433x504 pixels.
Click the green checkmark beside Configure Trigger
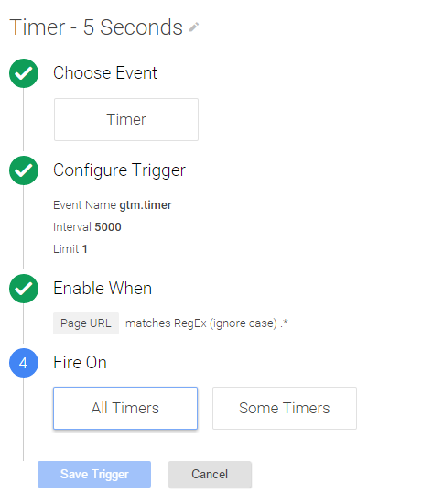(x=24, y=170)
